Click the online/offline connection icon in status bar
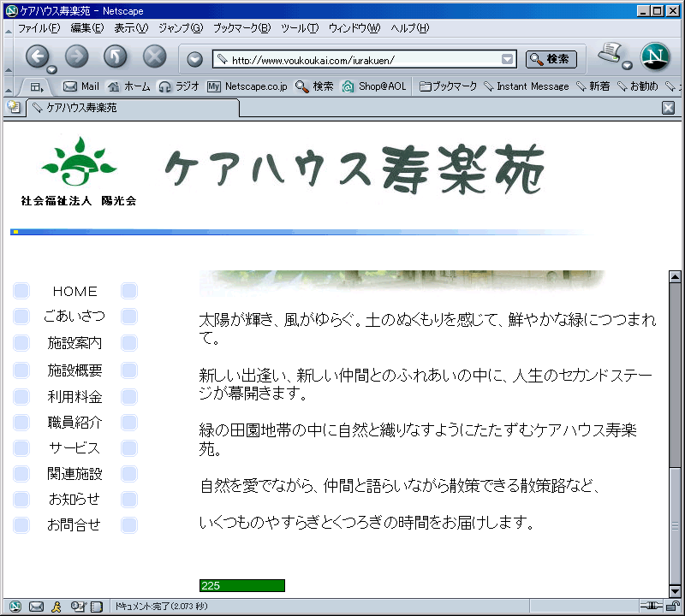The height and width of the screenshot is (616, 685). tap(651, 606)
